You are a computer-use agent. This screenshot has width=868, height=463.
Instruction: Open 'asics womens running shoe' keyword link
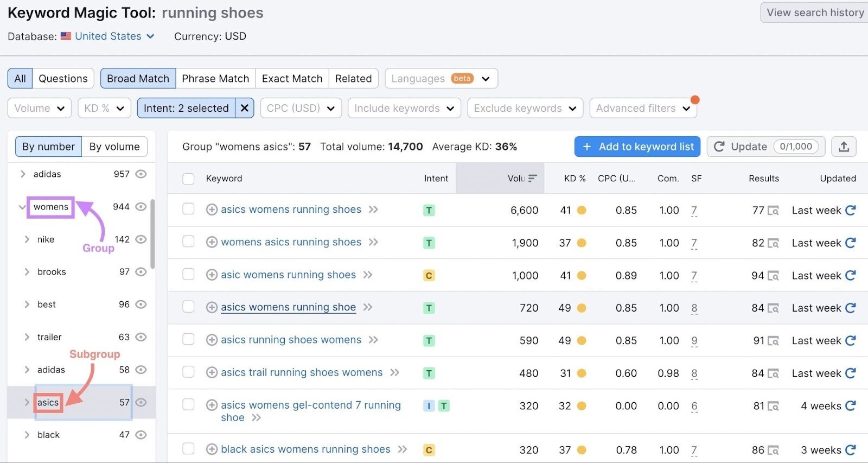[x=288, y=307]
